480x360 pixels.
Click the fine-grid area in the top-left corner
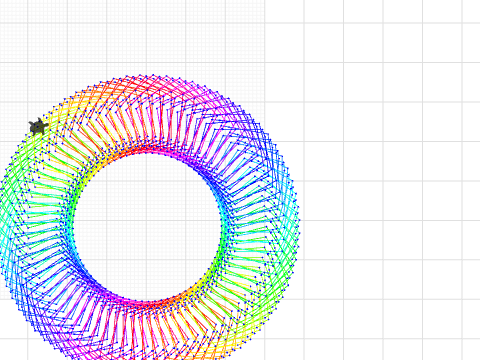click(13, 11)
